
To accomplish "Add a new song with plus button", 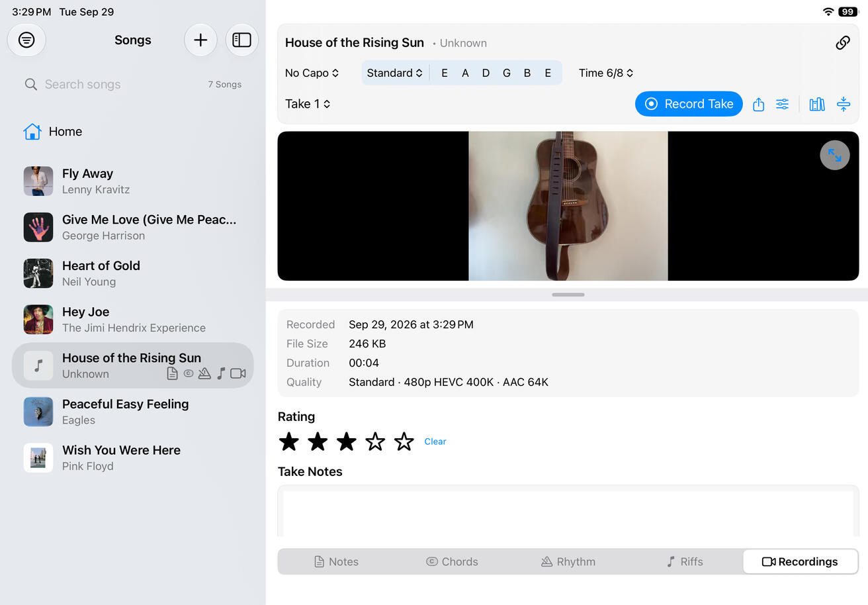I will click(x=200, y=40).
